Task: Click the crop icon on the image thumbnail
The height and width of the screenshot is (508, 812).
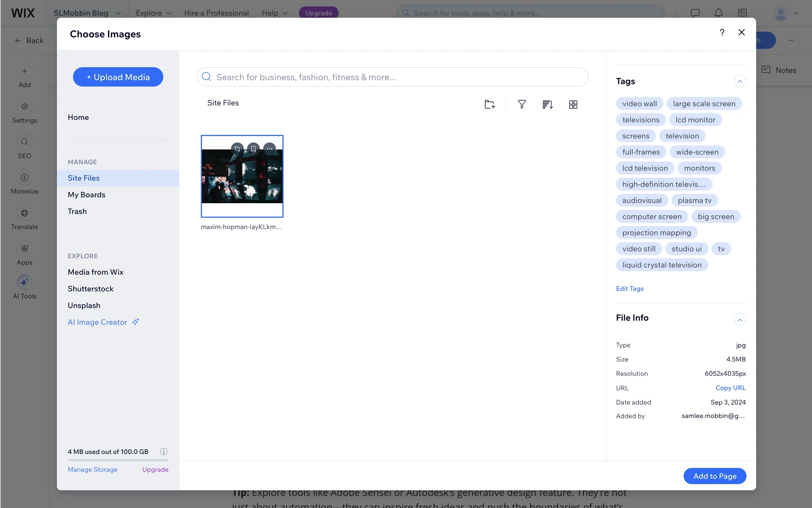Action: click(237, 149)
